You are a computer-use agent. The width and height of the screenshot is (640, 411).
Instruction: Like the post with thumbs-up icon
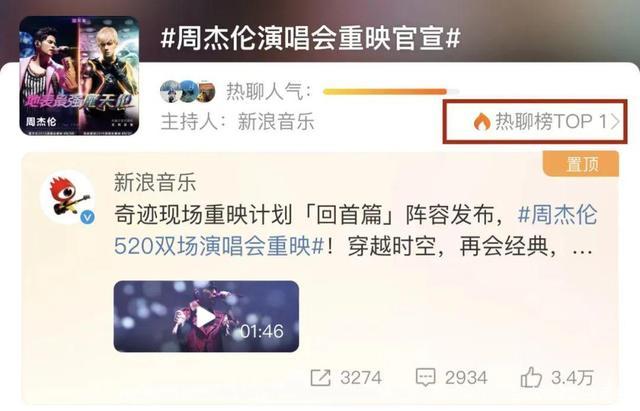click(x=531, y=377)
